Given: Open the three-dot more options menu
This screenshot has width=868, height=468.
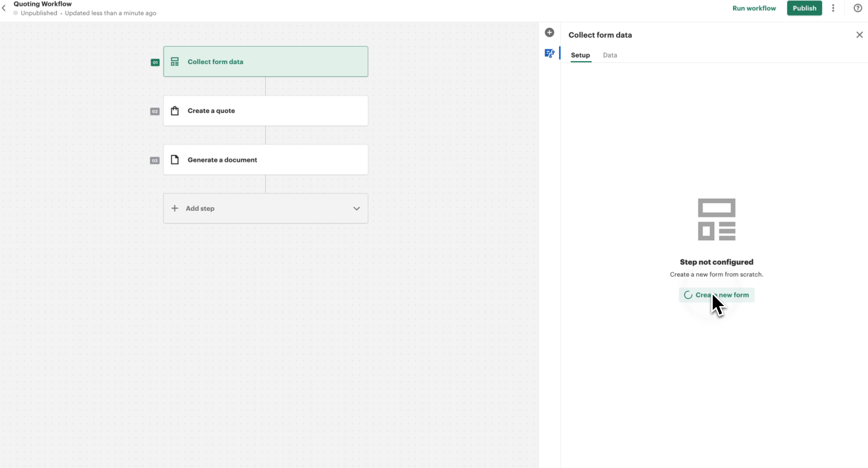Looking at the screenshot, I should point(833,8).
